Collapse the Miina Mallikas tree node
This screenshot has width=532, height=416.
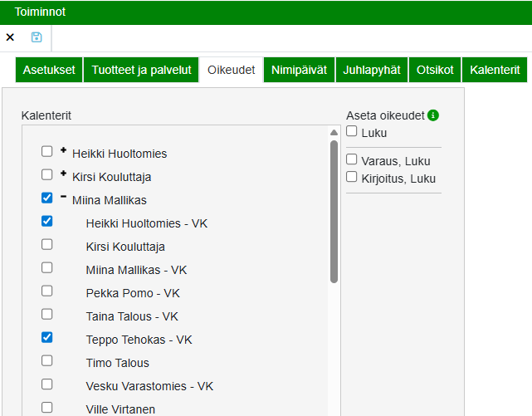click(x=63, y=197)
